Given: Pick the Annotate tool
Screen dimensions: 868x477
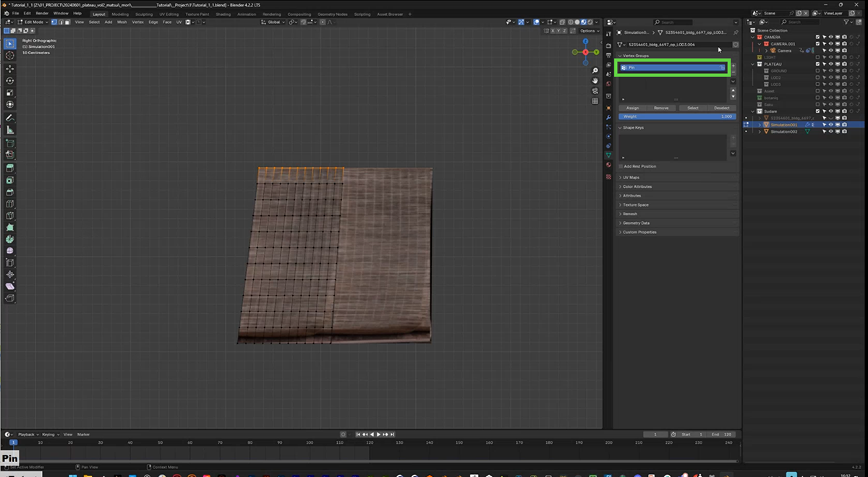Looking at the screenshot, I should coord(10,118).
